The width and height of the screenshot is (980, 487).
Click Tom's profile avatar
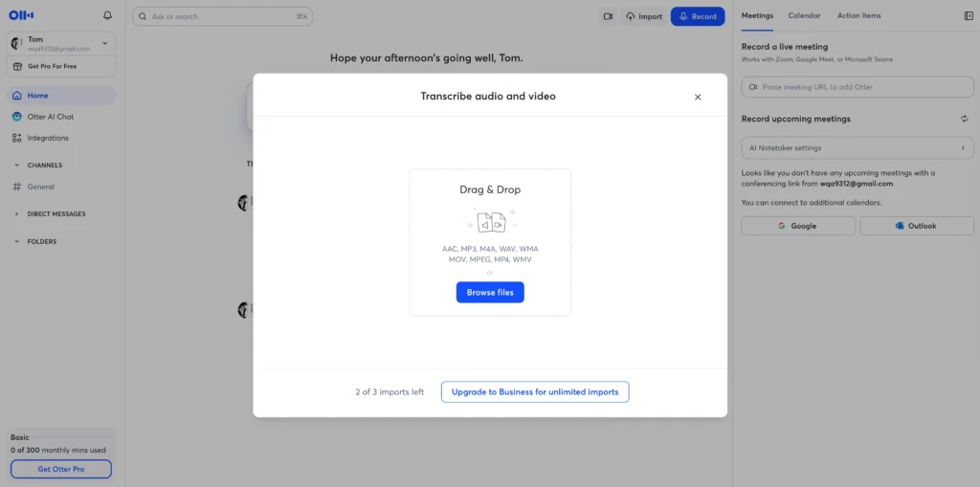18,43
